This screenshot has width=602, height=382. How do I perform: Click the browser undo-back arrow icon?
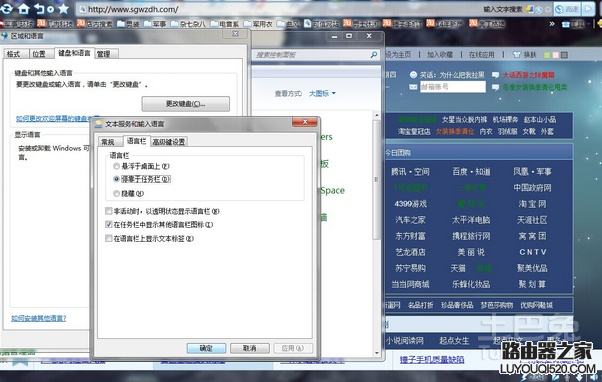tap(39, 8)
